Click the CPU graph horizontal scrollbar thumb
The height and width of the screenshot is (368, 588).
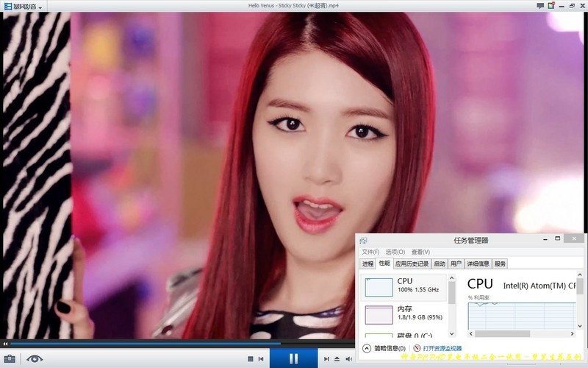click(503, 333)
